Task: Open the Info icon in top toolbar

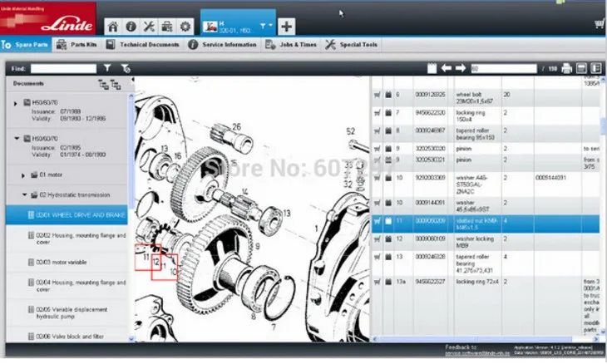Action: pyautogui.click(x=131, y=27)
